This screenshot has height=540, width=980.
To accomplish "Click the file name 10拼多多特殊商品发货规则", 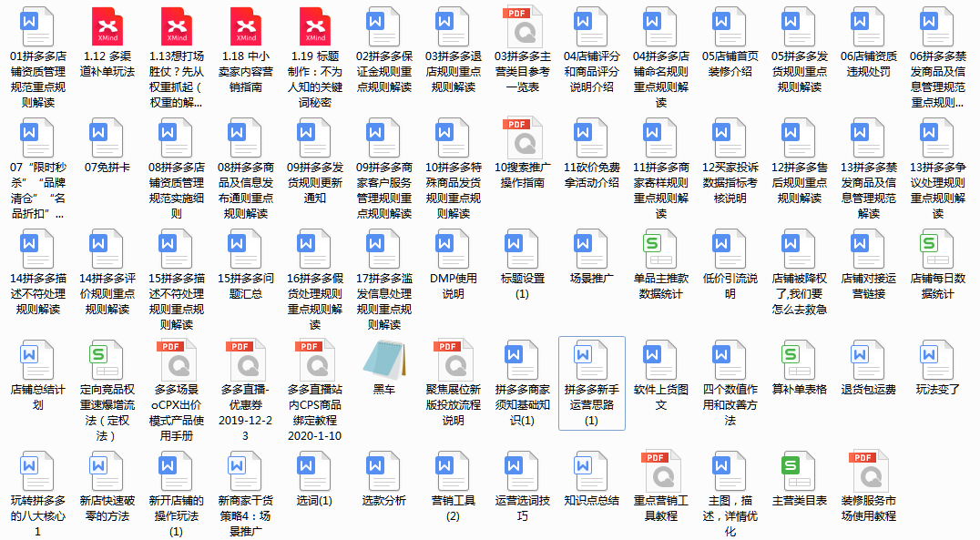I will pos(454,190).
